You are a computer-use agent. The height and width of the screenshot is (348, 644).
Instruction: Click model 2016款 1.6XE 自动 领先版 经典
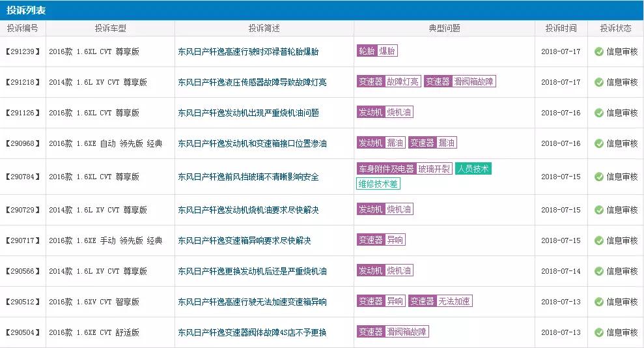coord(105,143)
